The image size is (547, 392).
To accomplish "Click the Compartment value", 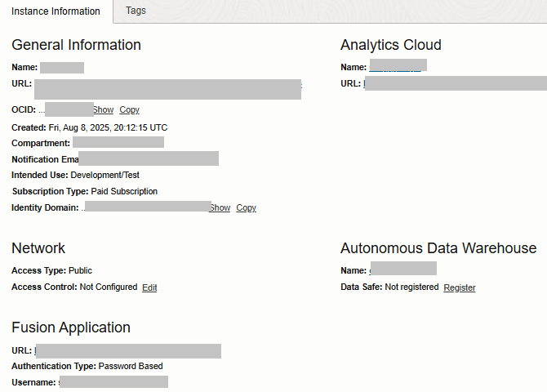I will tap(118, 143).
